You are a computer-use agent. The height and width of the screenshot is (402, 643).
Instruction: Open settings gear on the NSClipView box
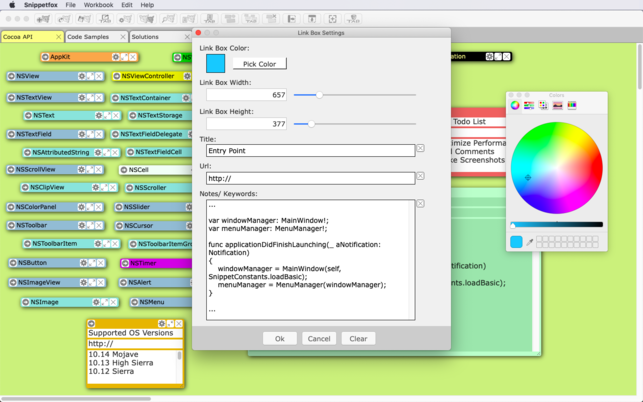click(96, 187)
